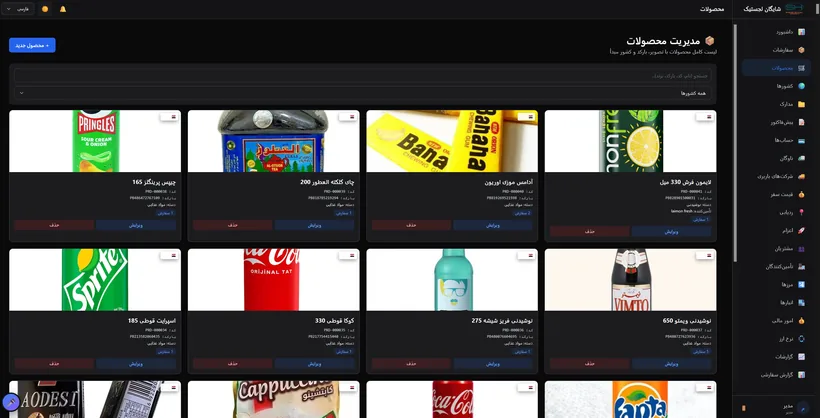Click ویرایش edit on لایمون فرش 330 card
Screen dimensions: 820x418
671,231
